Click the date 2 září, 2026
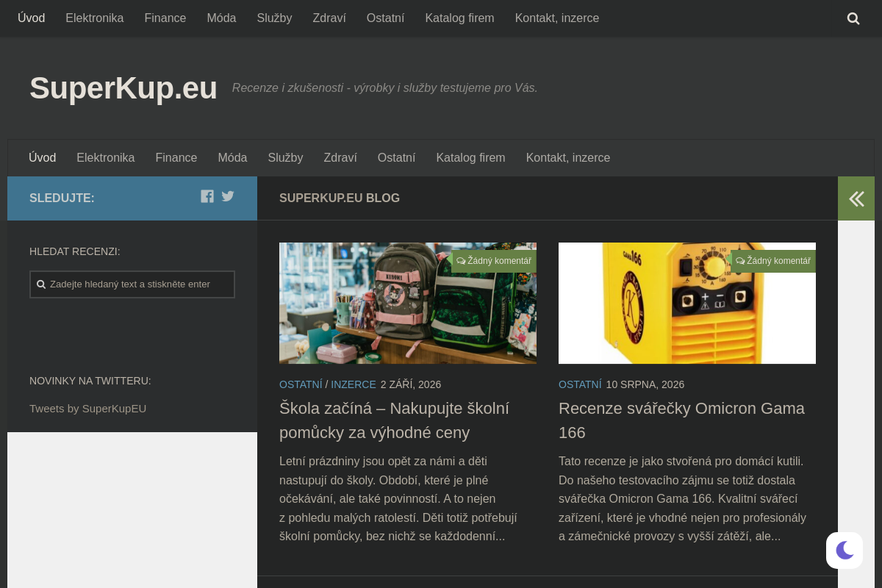Image resolution: width=882 pixels, height=588 pixels. 411,384
